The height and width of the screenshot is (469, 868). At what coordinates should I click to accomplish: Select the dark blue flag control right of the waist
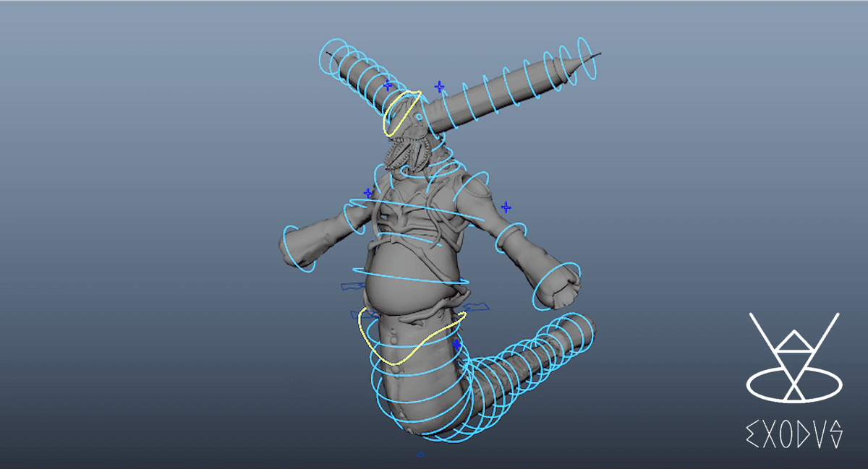point(476,309)
